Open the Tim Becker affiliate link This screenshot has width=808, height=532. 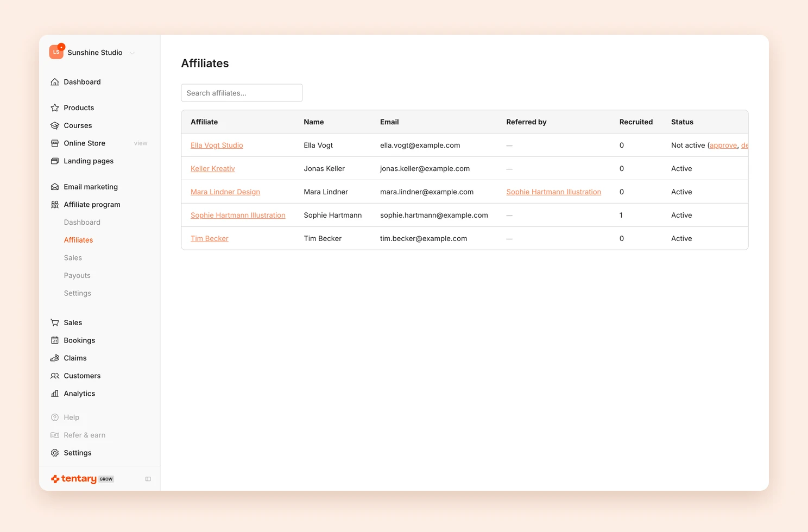(210, 239)
